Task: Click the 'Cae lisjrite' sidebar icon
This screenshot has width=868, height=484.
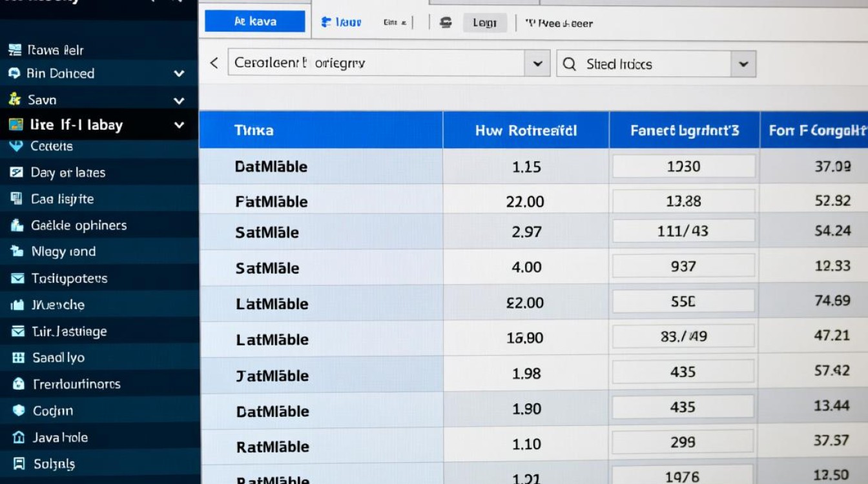Action: [17, 199]
